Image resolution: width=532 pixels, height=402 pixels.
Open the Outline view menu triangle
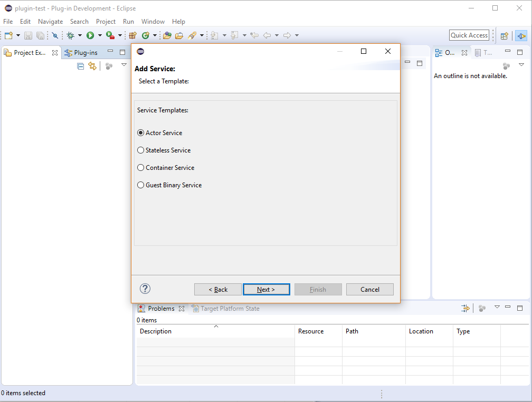(521, 64)
